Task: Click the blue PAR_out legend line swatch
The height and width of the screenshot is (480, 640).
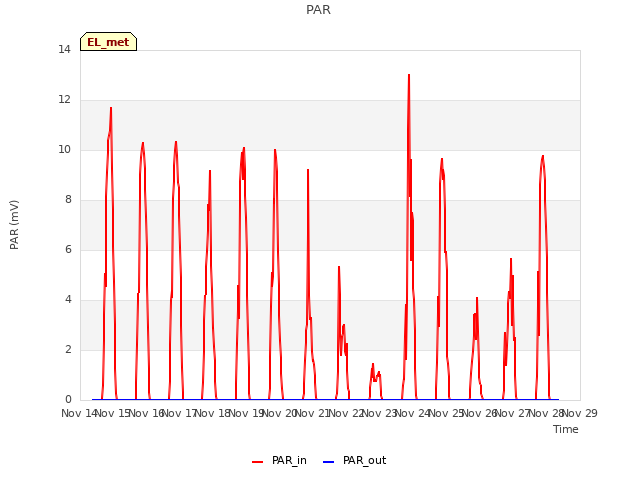Action: click(x=329, y=462)
